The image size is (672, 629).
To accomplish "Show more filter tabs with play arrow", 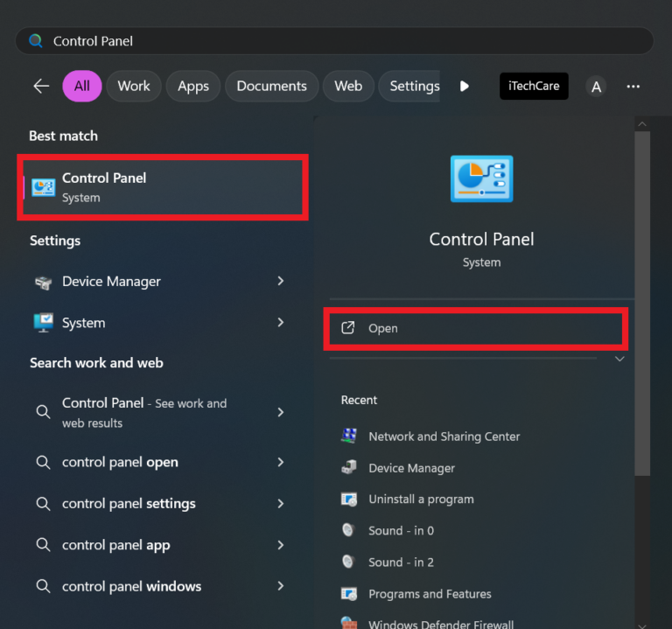I will tap(465, 86).
